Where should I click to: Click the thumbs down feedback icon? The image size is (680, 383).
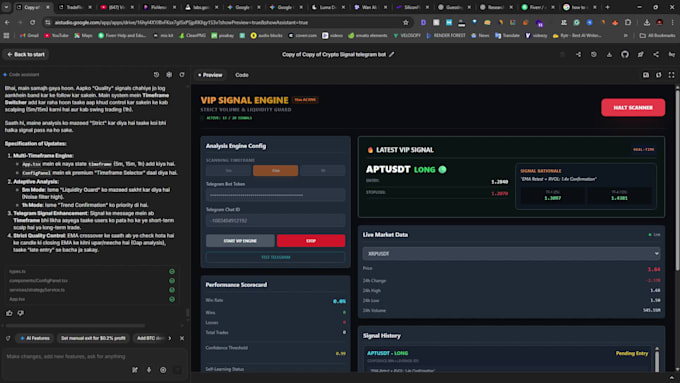coord(20,313)
